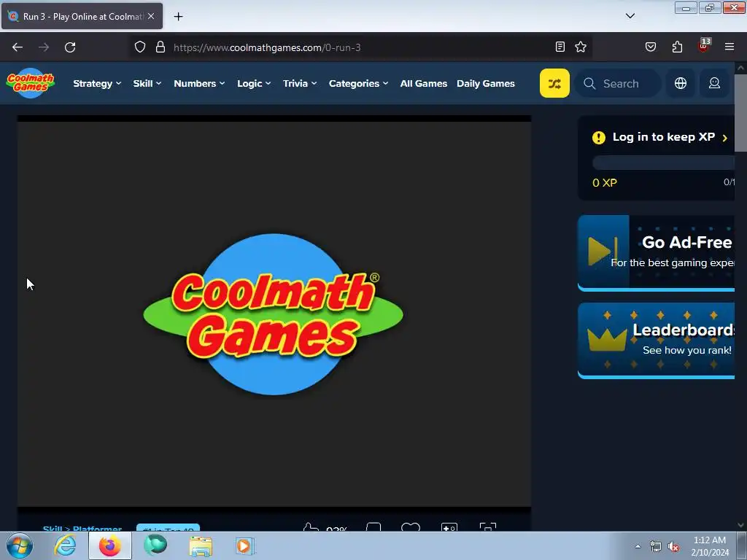Change site language with the globe icon

point(681,83)
